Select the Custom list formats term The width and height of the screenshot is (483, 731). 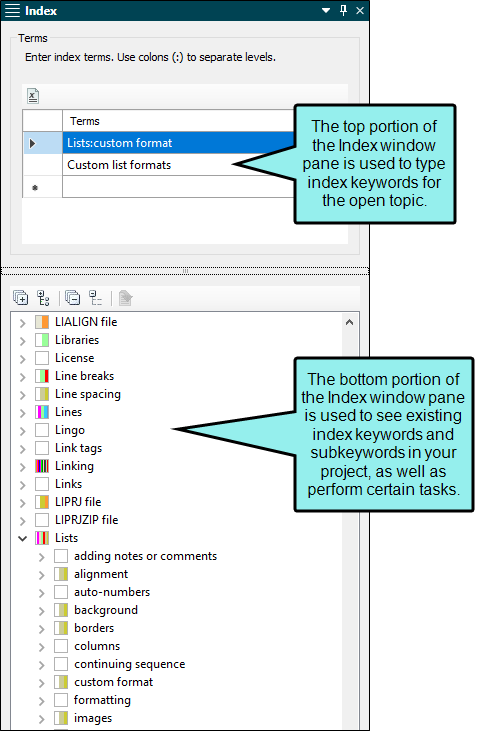119,165
